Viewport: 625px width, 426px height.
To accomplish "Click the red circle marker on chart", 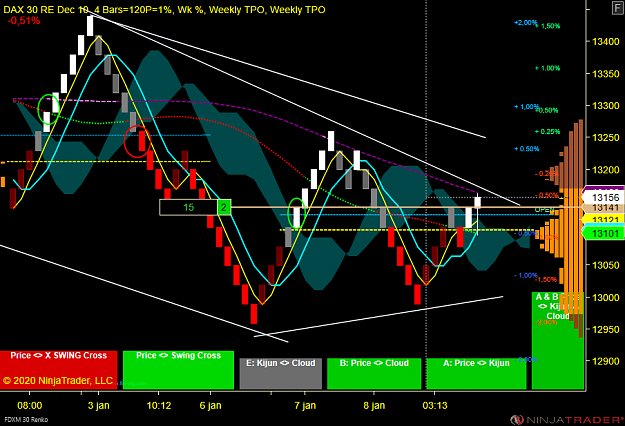I will click(x=138, y=141).
